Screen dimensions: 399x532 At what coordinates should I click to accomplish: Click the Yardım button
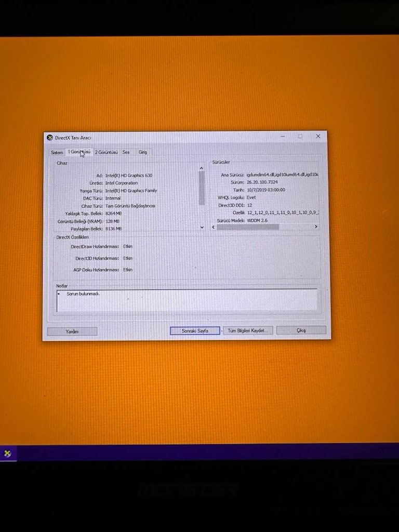click(72, 331)
